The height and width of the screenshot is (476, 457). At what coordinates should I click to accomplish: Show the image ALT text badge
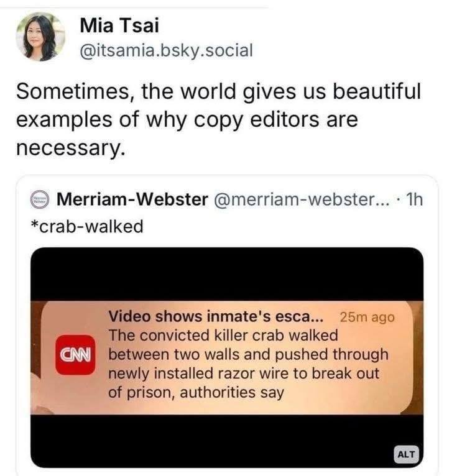pos(408,453)
